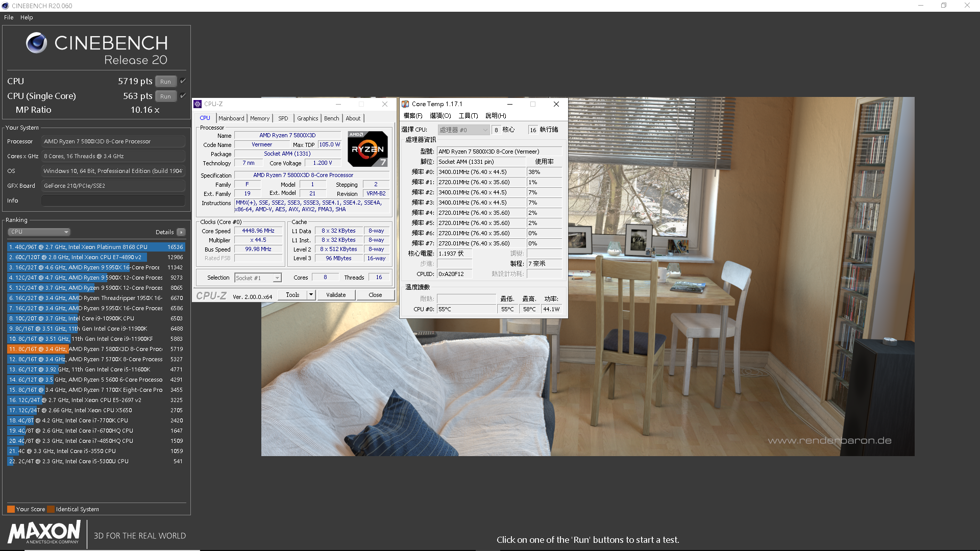
Task: Open the CPU ranking type dropdown
Action: [x=39, y=232]
